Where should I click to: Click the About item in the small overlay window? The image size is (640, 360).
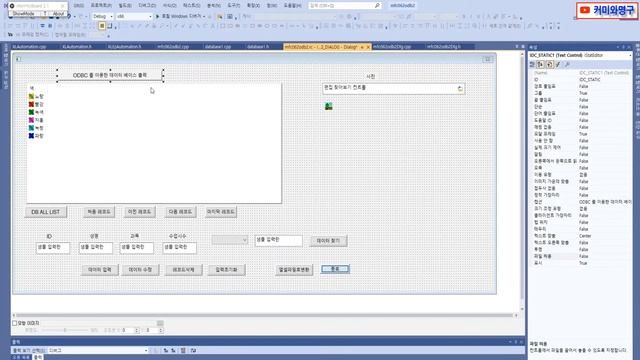[x=58, y=13]
